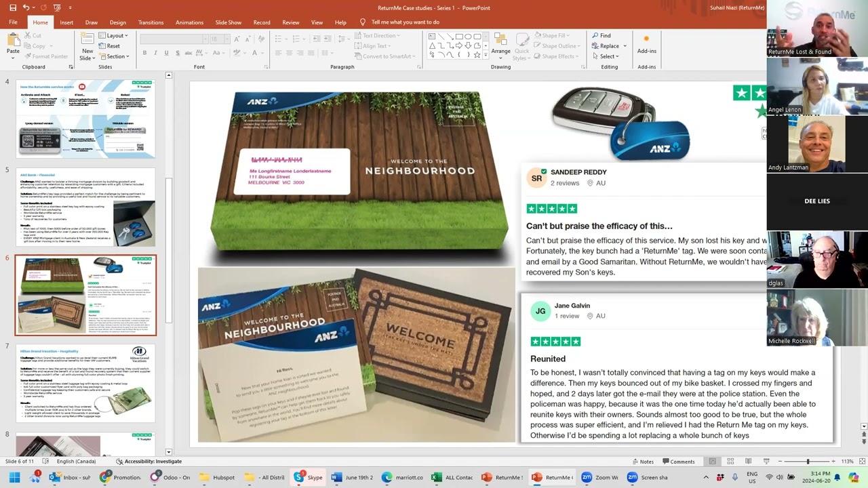Click Find in Editing group
The image size is (868, 488).
coord(601,35)
